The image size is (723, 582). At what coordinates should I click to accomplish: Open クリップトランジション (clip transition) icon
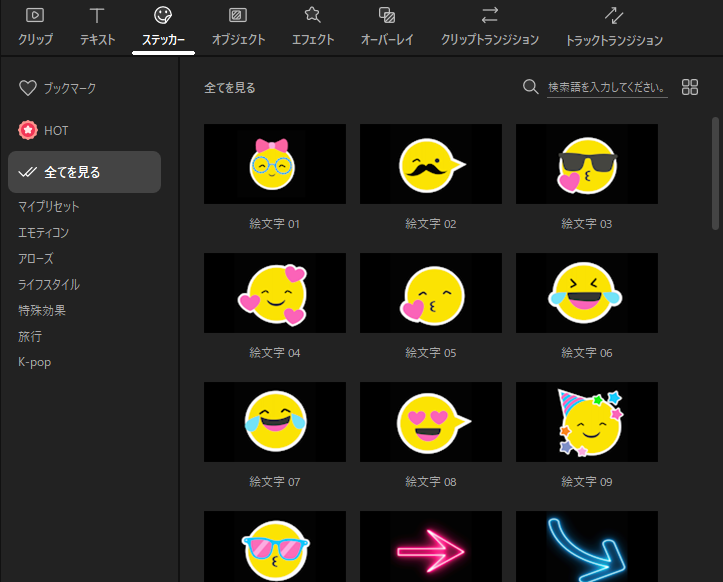click(489, 16)
